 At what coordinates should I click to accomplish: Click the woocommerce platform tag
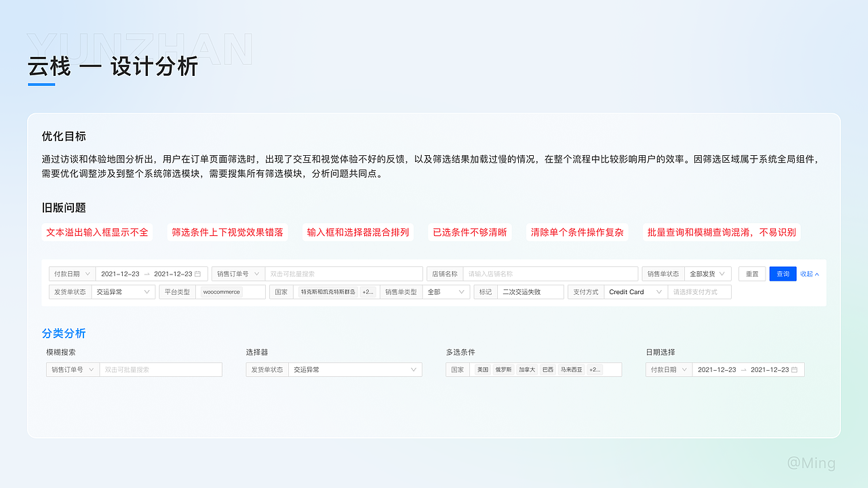222,292
